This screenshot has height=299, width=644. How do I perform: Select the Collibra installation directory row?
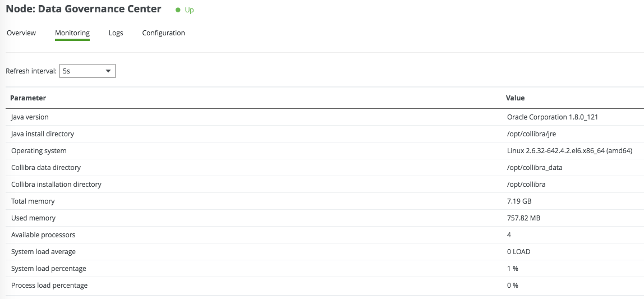coord(56,185)
